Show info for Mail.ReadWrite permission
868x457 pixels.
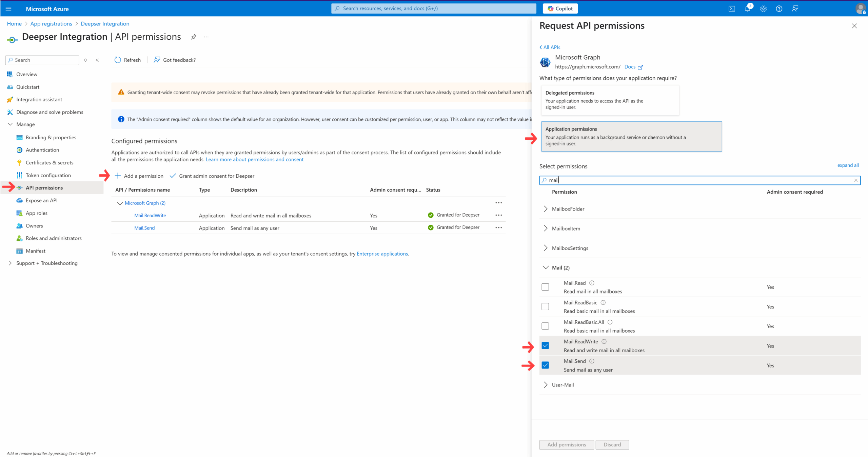[604, 342]
